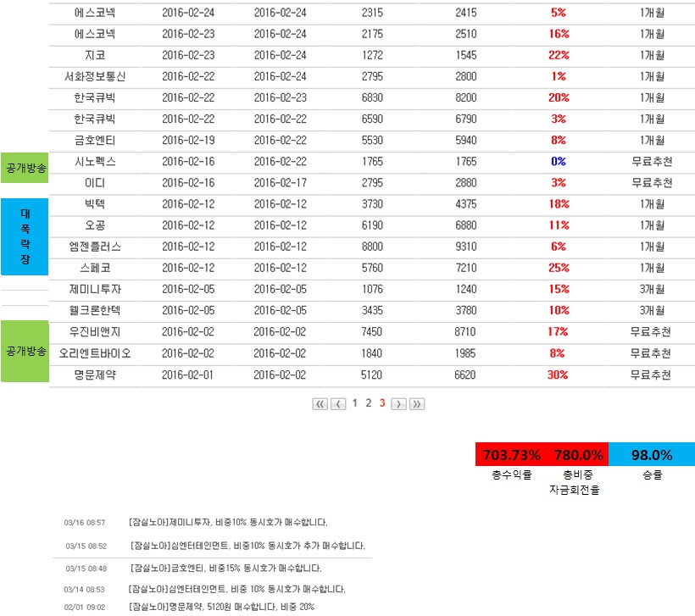The image size is (695, 616).
Task: Click 에스코넥 in the row with 16% return
Action: 95,34
